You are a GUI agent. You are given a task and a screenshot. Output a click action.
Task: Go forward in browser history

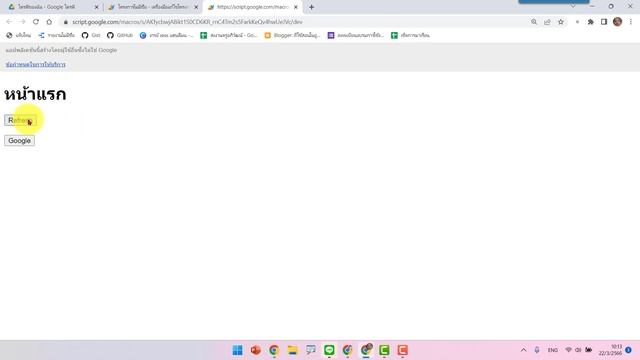pos(22,22)
